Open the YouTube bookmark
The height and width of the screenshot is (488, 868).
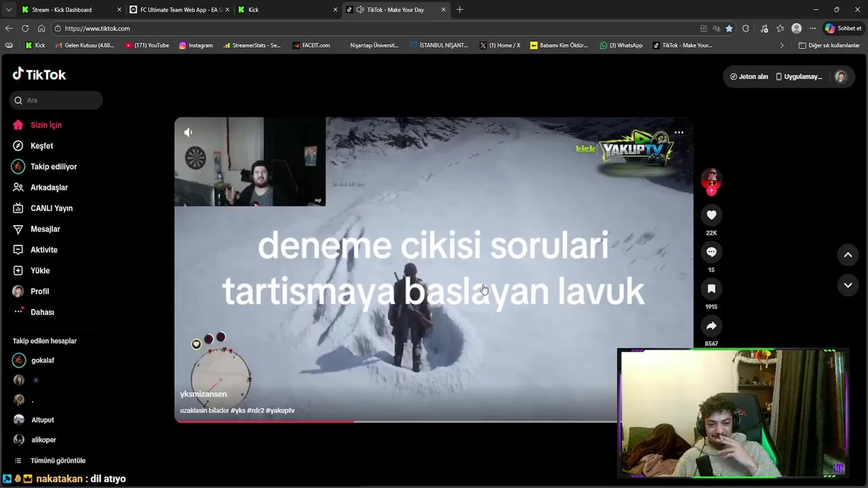[146, 45]
